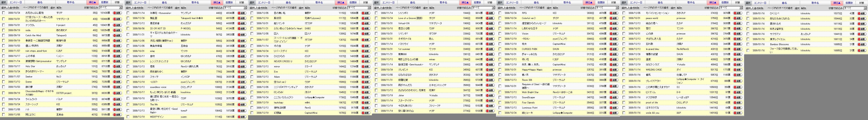Expand the すべて dropdown in the panel listing 'tautology'
The width and height of the screenshot is (868, 120).
(x=359, y=8)
